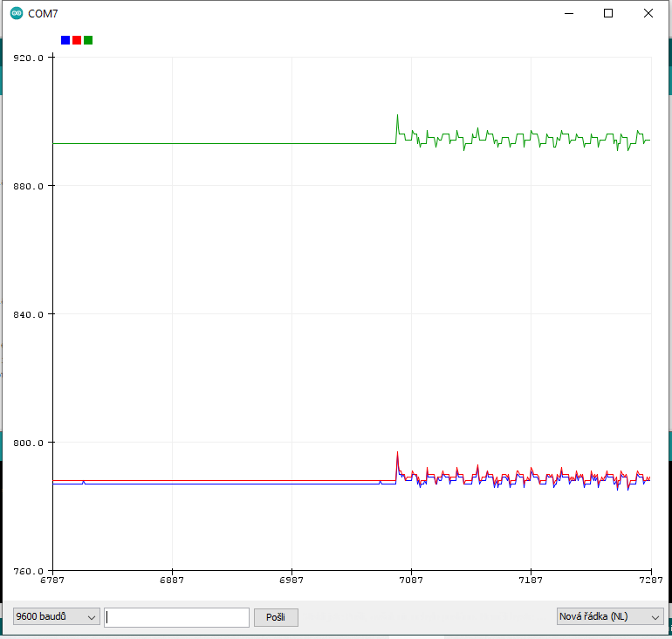
Task: Click the red legend square
Action: pyautogui.click(x=77, y=40)
